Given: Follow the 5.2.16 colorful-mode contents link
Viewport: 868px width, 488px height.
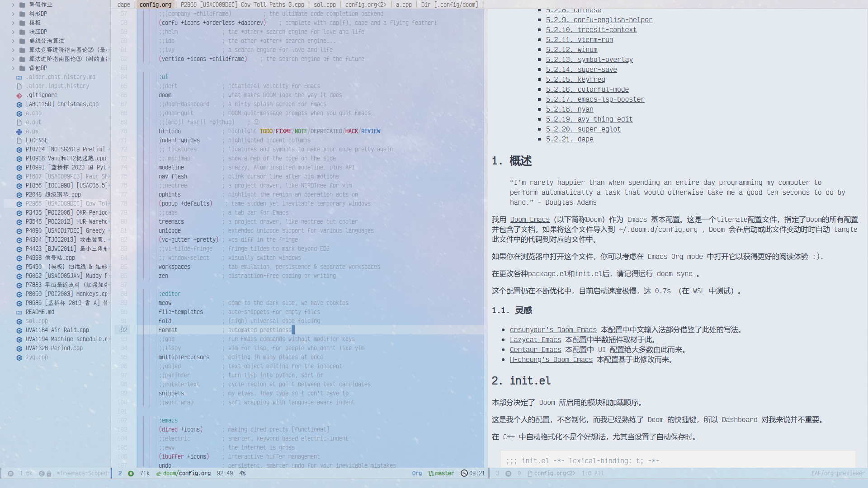Looking at the screenshot, I should pyautogui.click(x=587, y=89).
